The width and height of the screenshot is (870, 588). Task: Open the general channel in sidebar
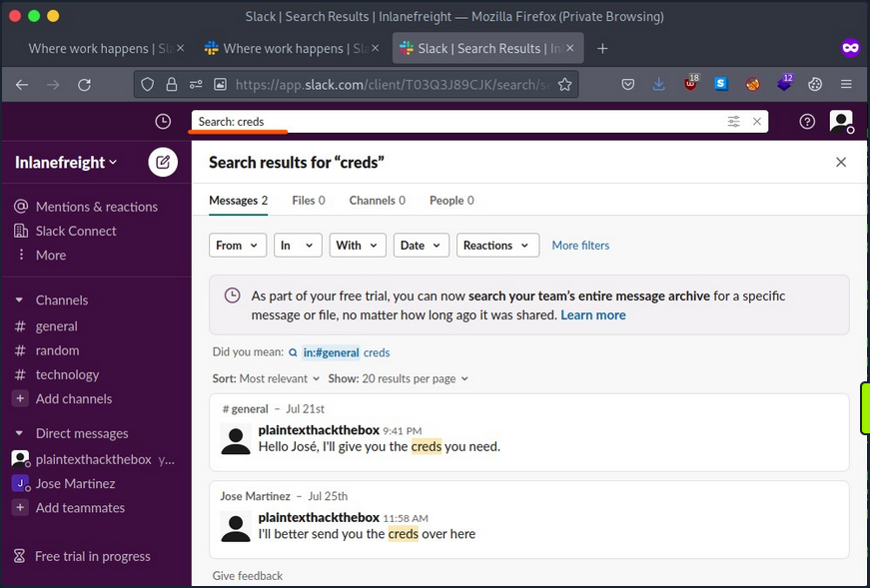point(57,326)
